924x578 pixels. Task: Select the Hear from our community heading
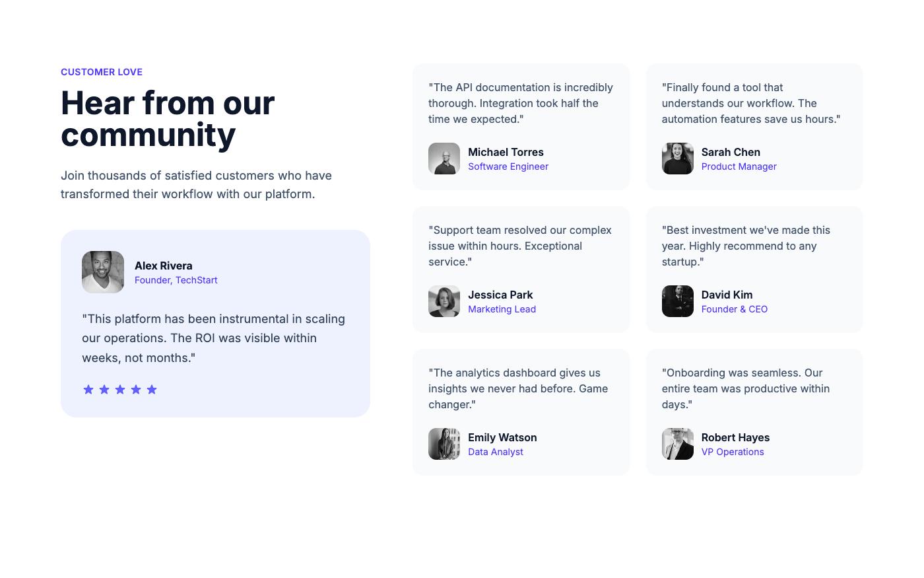coord(168,119)
